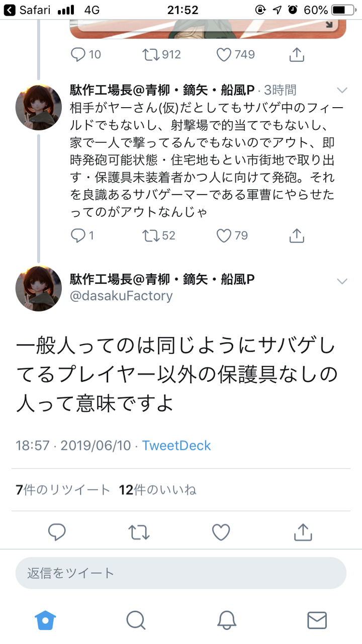Open the @dasakuFactory profile handle
The image size is (362, 644).
[121, 296]
